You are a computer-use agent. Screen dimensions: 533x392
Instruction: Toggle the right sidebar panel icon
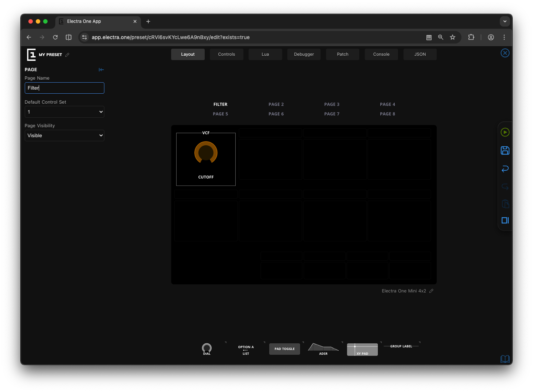click(505, 221)
